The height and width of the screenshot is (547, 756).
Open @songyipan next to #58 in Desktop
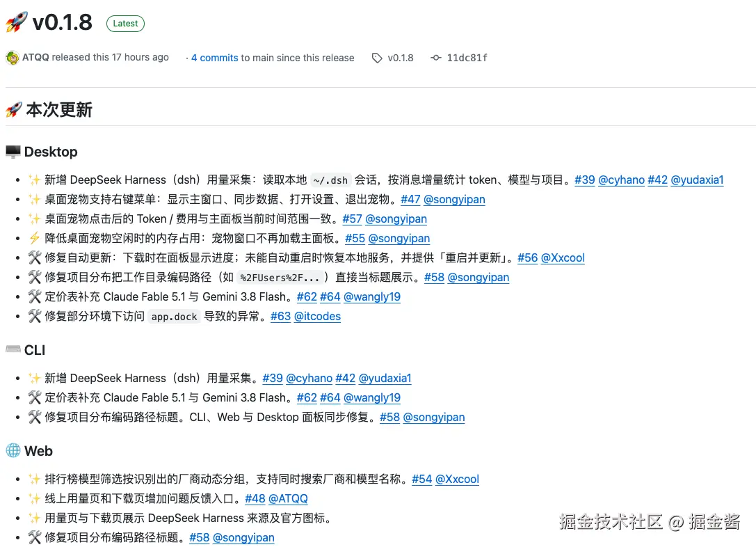[478, 278]
